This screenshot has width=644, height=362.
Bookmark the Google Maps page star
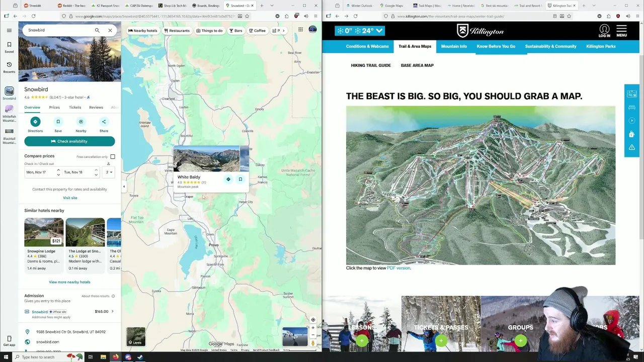[247, 16]
